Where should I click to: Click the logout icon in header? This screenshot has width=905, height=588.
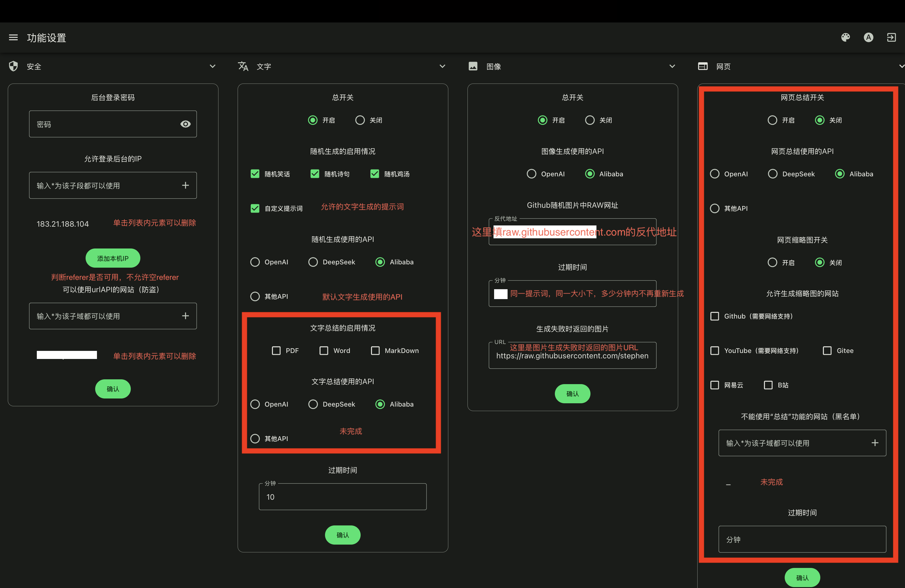click(x=891, y=37)
